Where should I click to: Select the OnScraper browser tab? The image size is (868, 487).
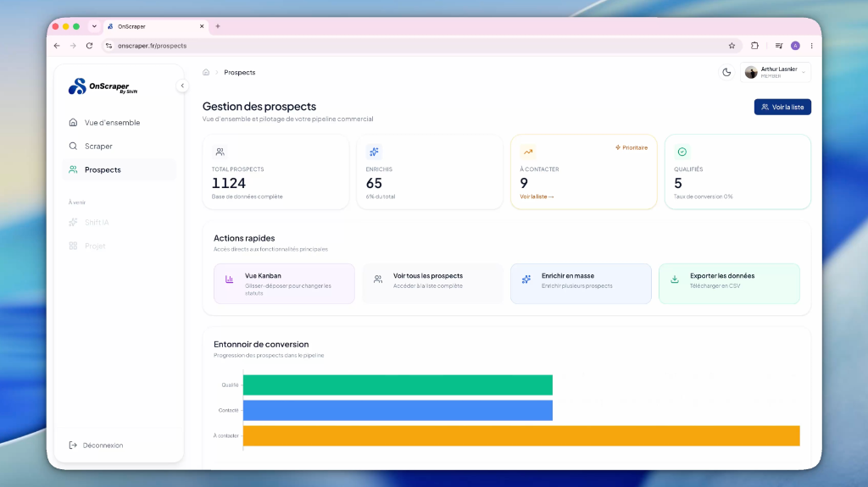(156, 26)
